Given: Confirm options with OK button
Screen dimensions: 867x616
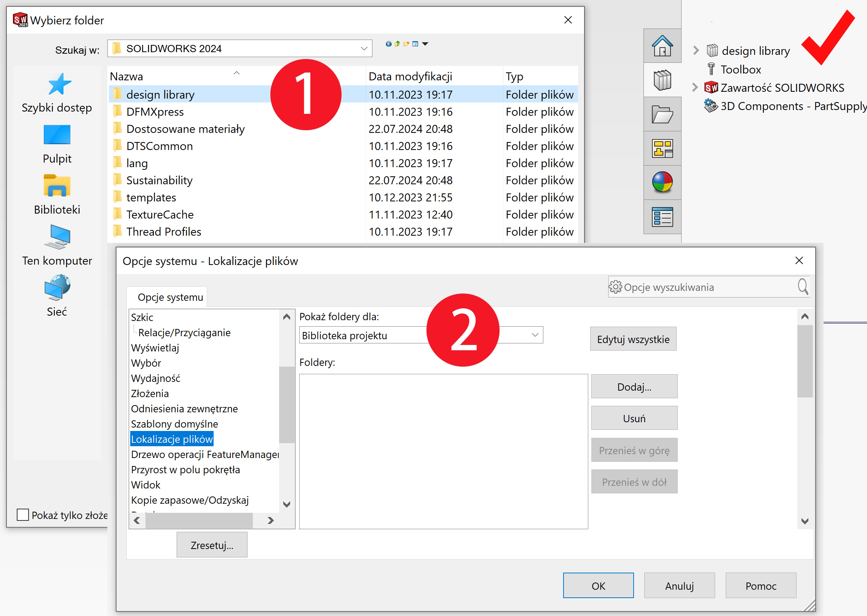Looking at the screenshot, I should click(598, 586).
